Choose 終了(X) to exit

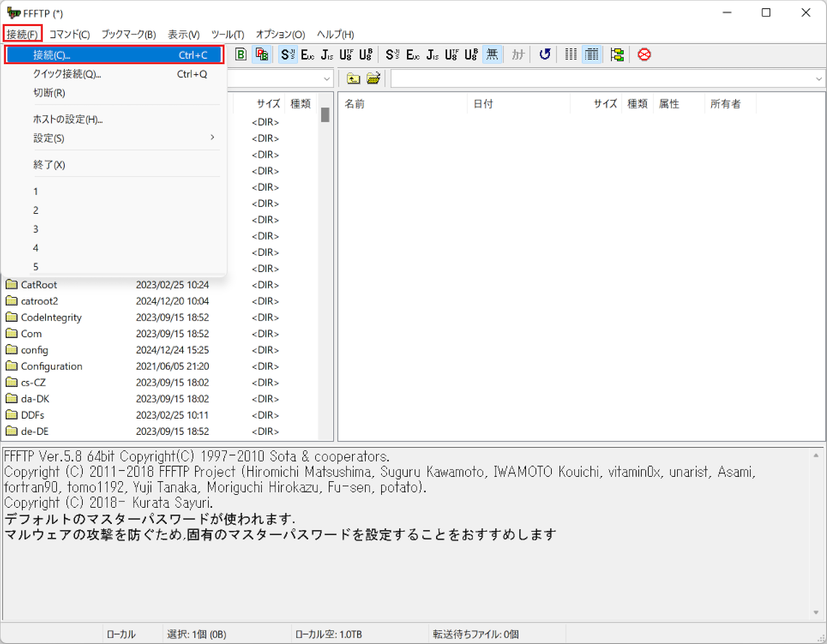tap(114, 165)
